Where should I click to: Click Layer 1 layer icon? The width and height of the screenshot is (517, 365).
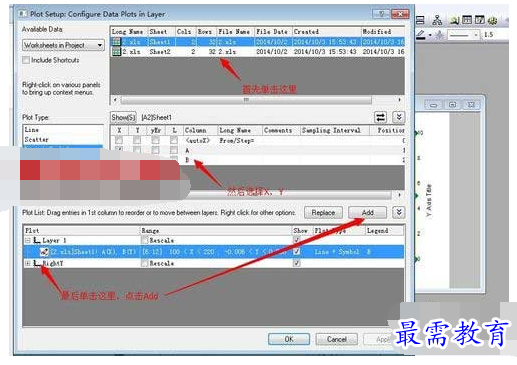tap(37, 240)
